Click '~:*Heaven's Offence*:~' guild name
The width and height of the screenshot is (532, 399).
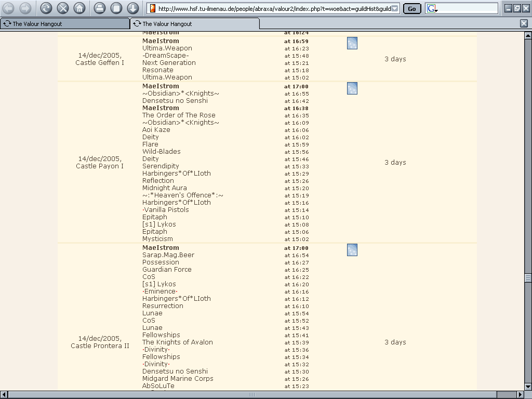183,195
